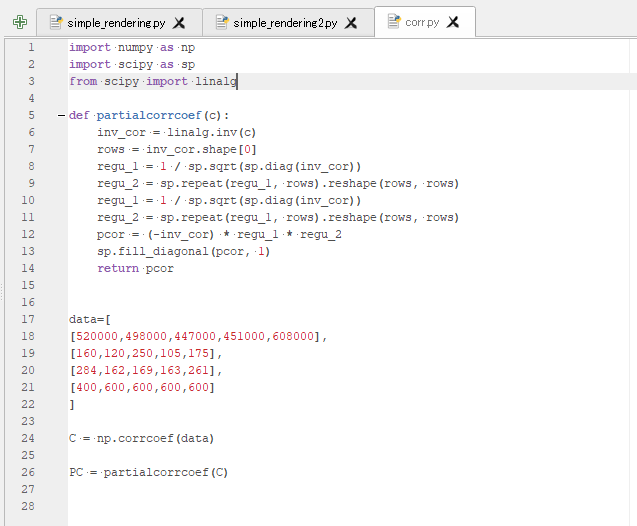Select the corr.py tab
The image size is (637, 526).
(x=422, y=22)
